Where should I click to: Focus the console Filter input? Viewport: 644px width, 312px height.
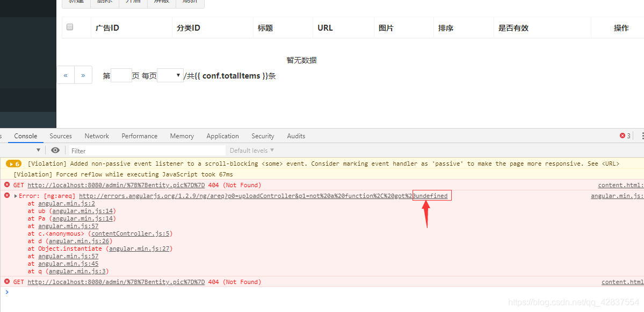tap(147, 151)
